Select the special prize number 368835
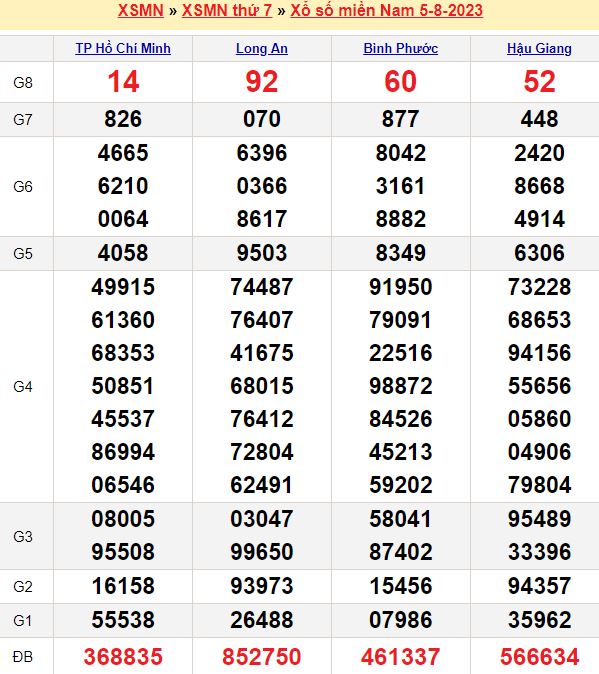The image size is (599, 674). pos(123,656)
